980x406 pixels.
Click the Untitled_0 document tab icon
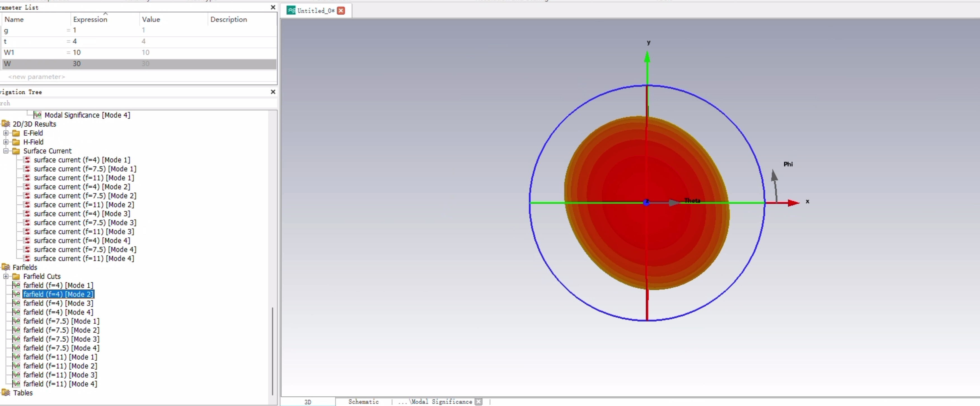pyautogui.click(x=291, y=11)
